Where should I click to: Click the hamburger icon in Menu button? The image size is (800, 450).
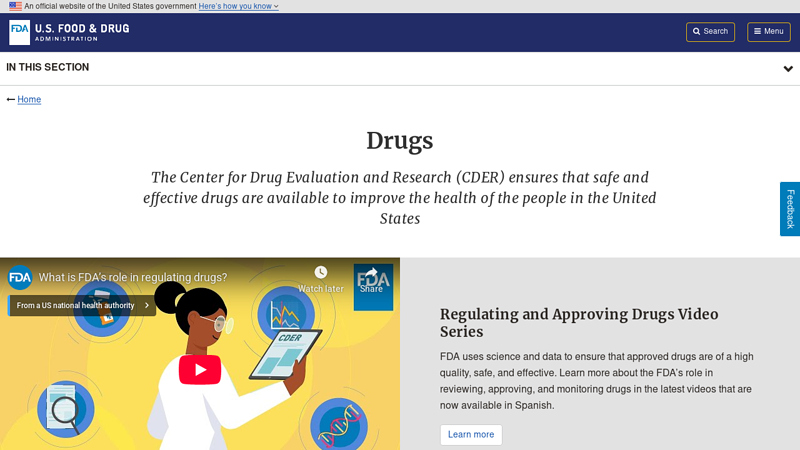pyautogui.click(x=758, y=32)
